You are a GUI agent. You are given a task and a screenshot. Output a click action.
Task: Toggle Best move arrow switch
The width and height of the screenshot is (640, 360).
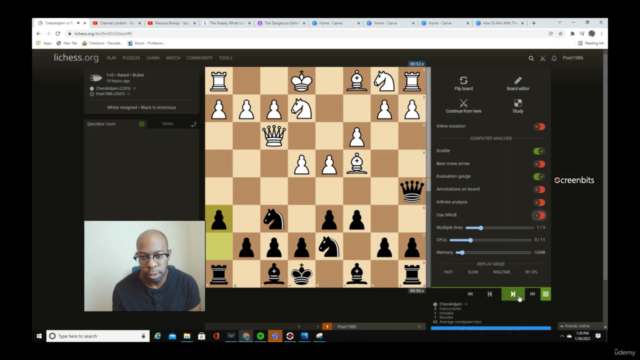point(539,164)
